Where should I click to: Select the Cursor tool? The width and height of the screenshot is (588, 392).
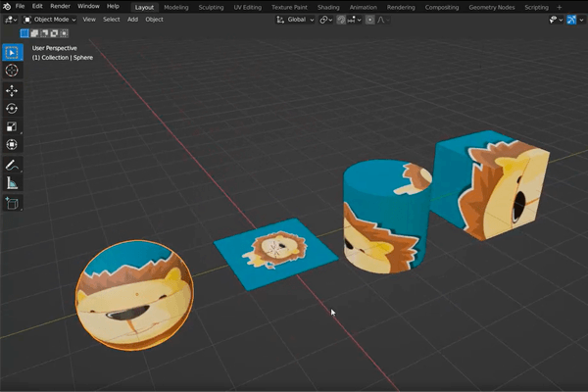coord(12,71)
